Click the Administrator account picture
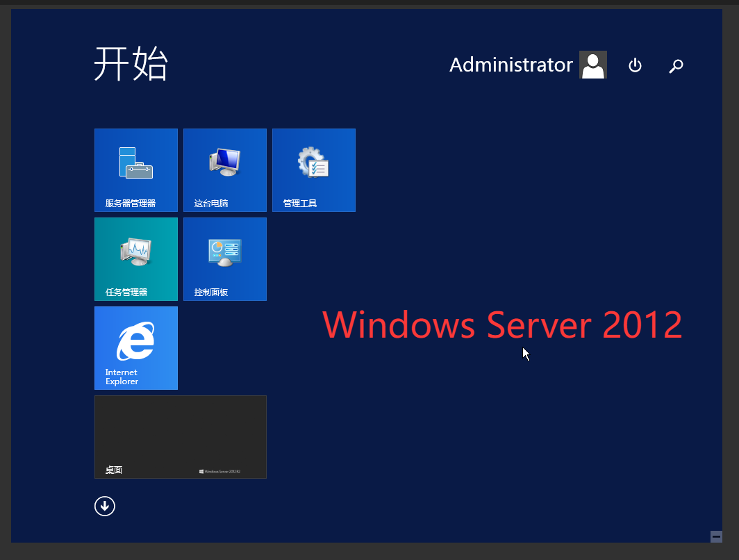 593,65
